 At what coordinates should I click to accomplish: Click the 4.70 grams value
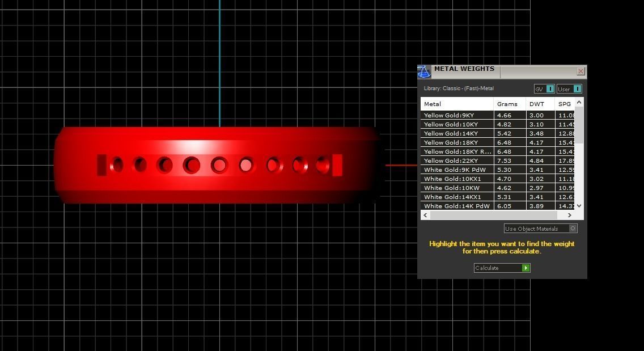(x=504, y=179)
